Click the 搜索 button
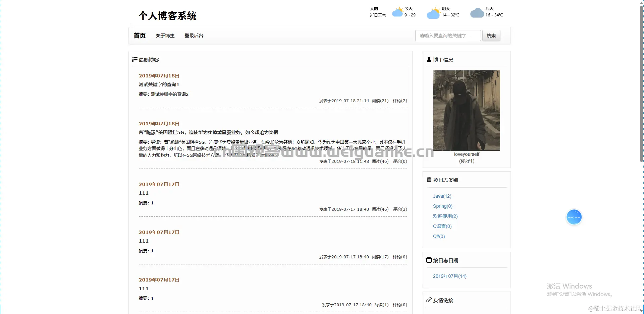Image resolution: width=644 pixels, height=314 pixels. pyautogui.click(x=491, y=36)
